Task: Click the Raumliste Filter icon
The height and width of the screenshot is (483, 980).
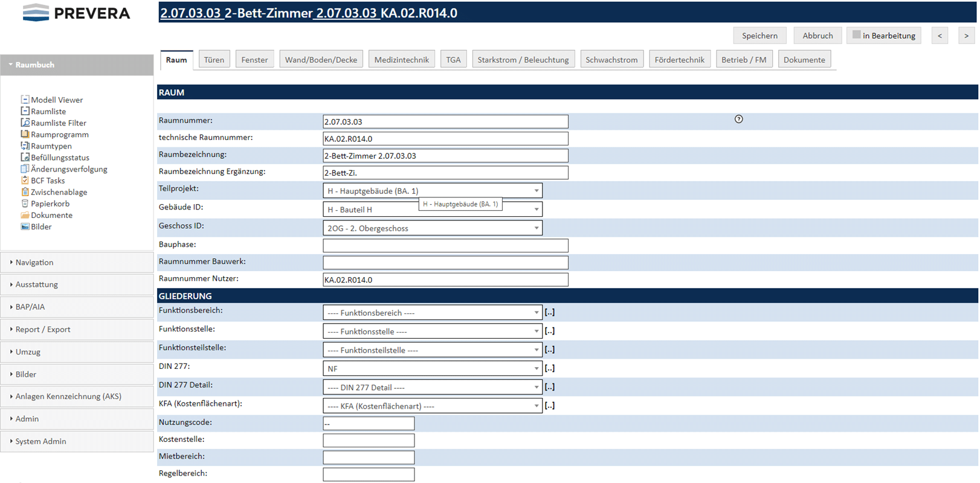Action: [25, 123]
